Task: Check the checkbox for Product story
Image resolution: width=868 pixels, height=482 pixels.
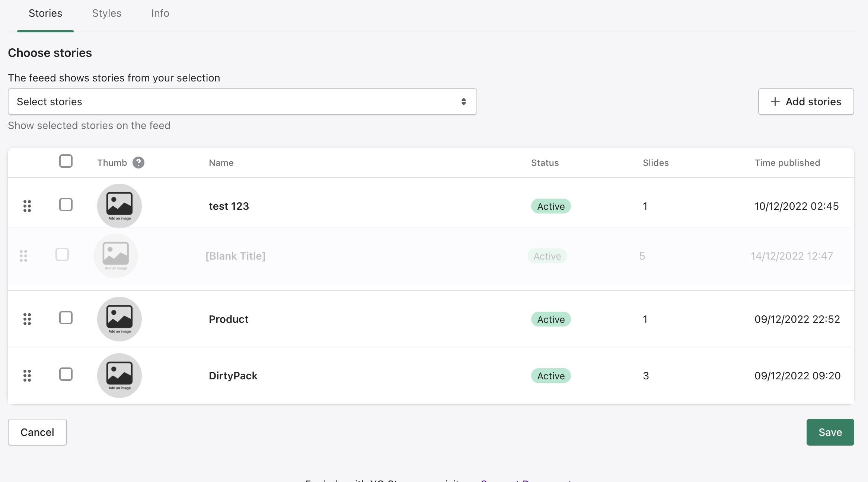Action: (x=66, y=318)
